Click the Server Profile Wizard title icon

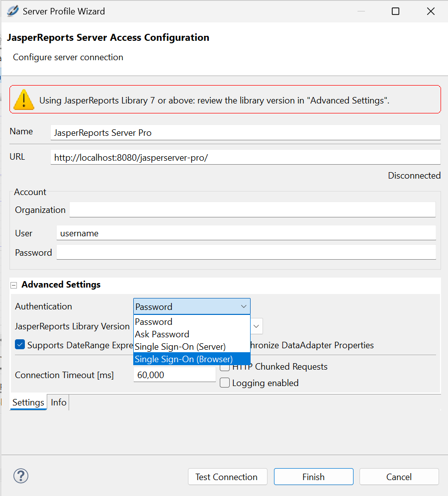coord(12,11)
